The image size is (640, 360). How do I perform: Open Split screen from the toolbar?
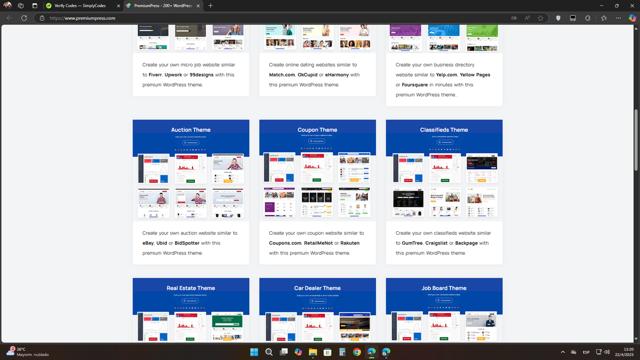[x=573, y=18]
